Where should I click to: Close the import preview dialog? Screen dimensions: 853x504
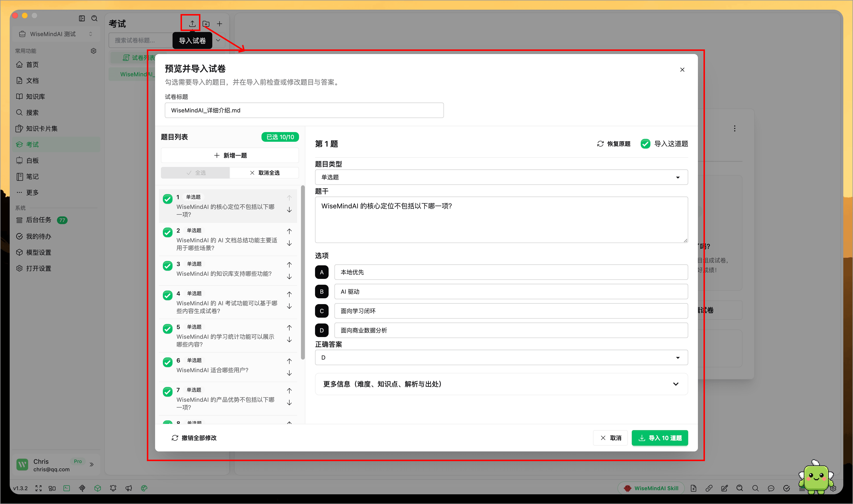point(682,70)
